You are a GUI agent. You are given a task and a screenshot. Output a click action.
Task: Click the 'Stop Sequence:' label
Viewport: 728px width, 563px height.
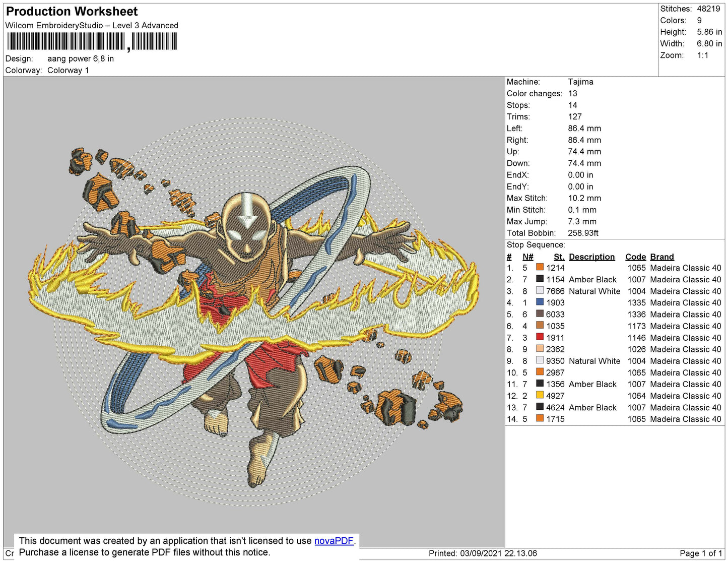point(536,245)
